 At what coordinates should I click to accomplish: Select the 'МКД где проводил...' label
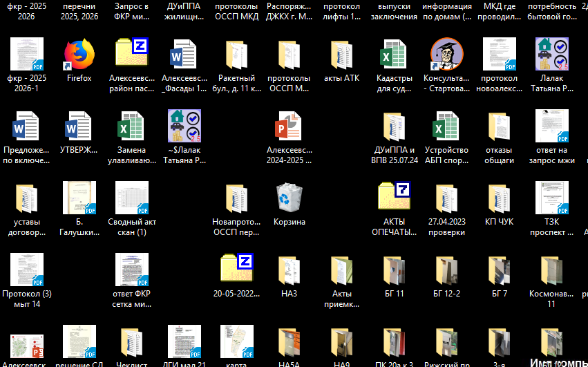[499, 11]
